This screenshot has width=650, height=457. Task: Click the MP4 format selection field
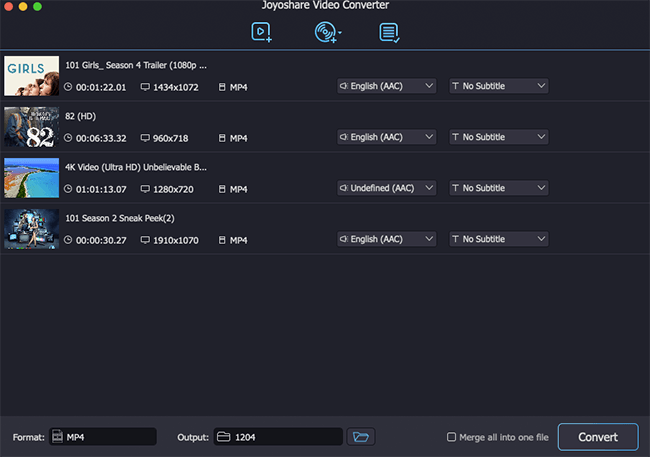[103, 437]
